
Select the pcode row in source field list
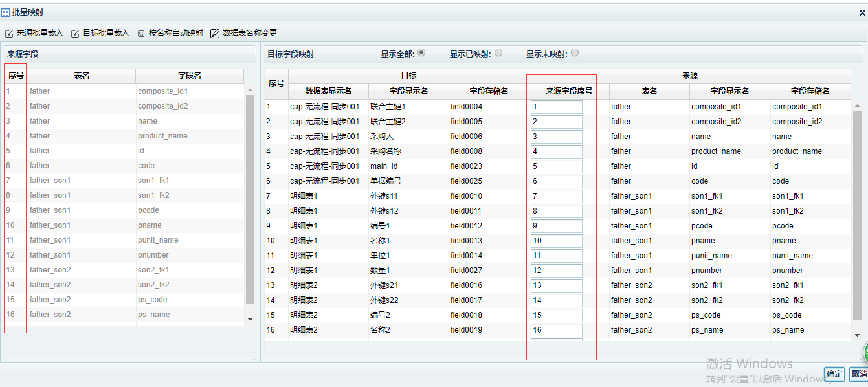(148, 210)
